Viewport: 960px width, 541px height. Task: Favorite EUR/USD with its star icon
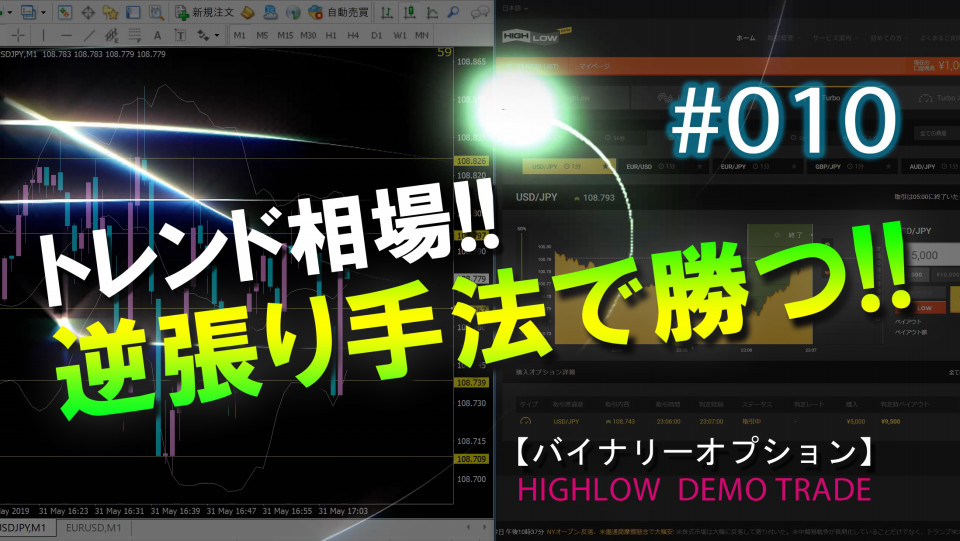699,166
